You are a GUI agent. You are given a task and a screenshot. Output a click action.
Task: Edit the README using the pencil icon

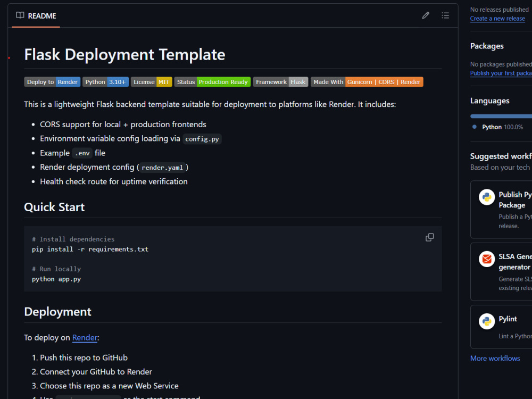425,15
